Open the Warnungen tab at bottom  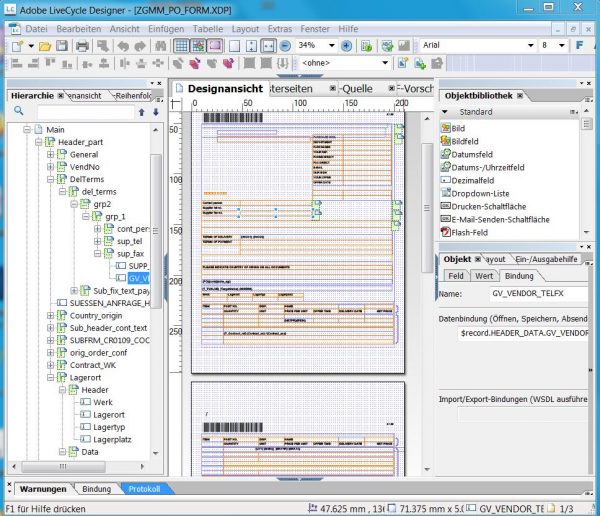41,489
